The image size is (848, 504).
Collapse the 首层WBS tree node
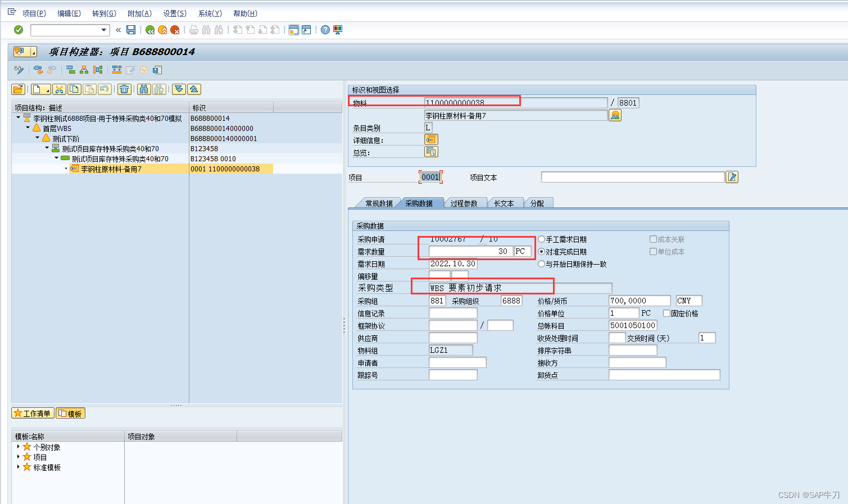28,128
